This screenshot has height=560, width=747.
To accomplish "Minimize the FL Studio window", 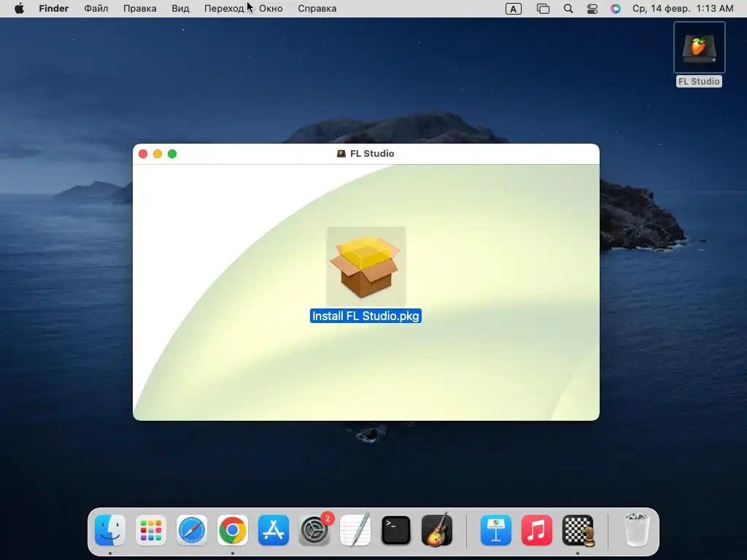I will tap(158, 154).
